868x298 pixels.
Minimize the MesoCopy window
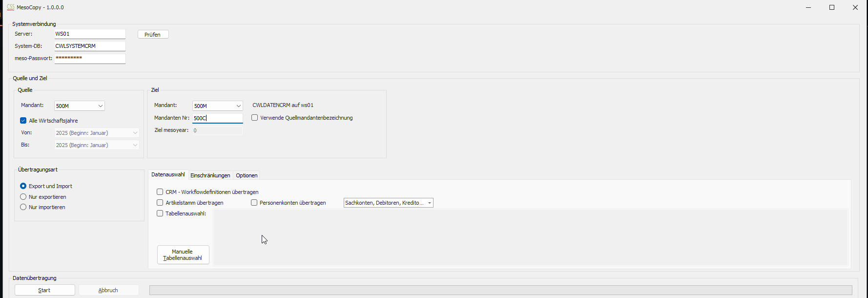click(x=808, y=7)
